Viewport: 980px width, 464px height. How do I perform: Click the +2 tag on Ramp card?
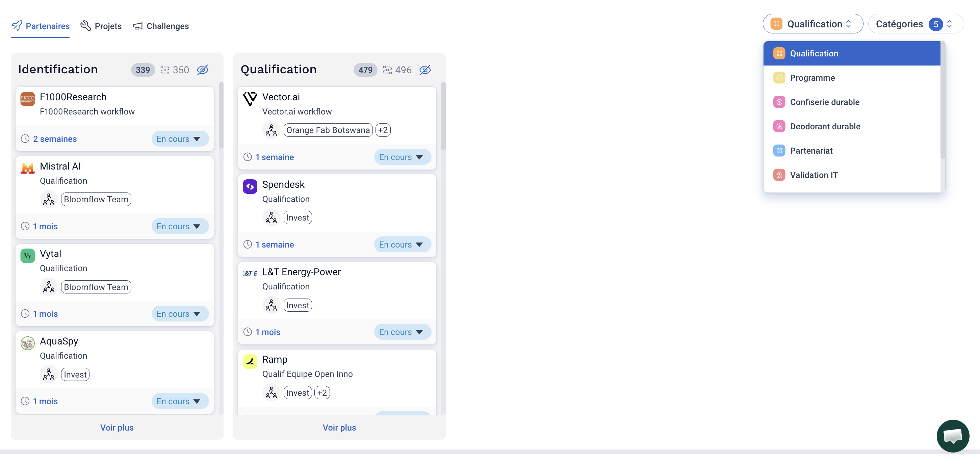(x=322, y=392)
